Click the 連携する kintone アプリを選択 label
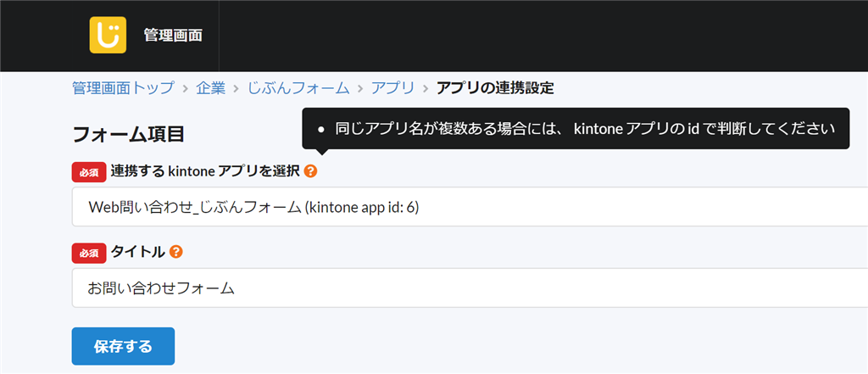Image resolution: width=868 pixels, height=374 pixels. point(205,172)
